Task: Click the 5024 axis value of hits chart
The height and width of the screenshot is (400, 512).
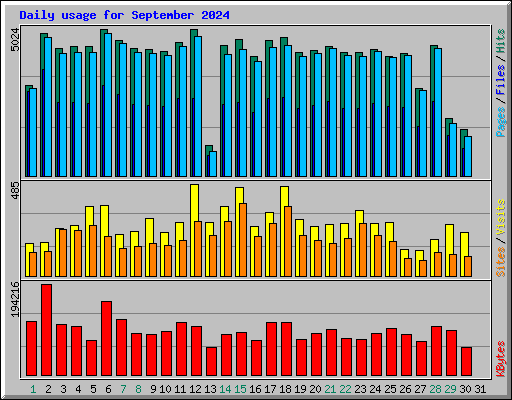Action: (x=15, y=40)
